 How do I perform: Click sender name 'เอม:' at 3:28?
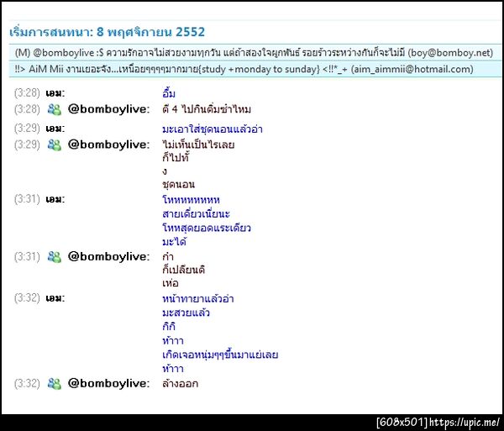tap(55, 93)
